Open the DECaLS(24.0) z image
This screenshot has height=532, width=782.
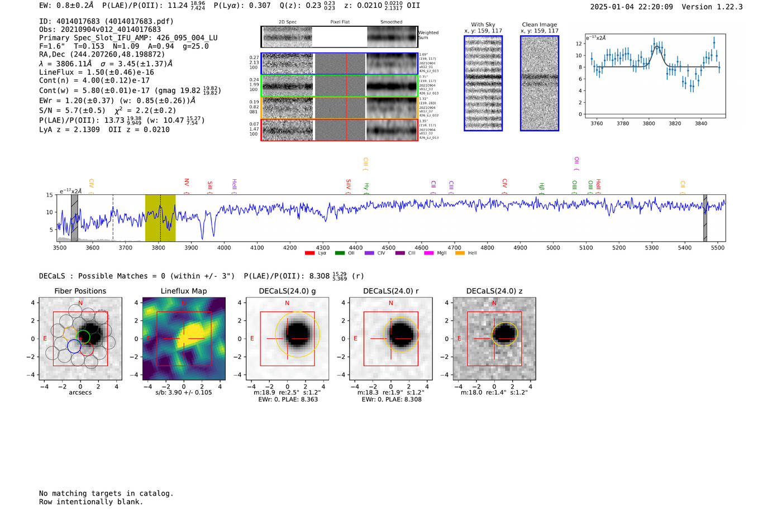494,338
